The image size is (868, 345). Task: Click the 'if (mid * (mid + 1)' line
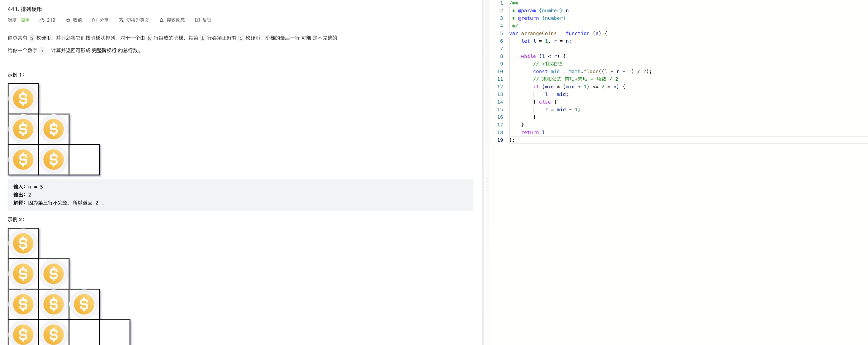[579, 87]
